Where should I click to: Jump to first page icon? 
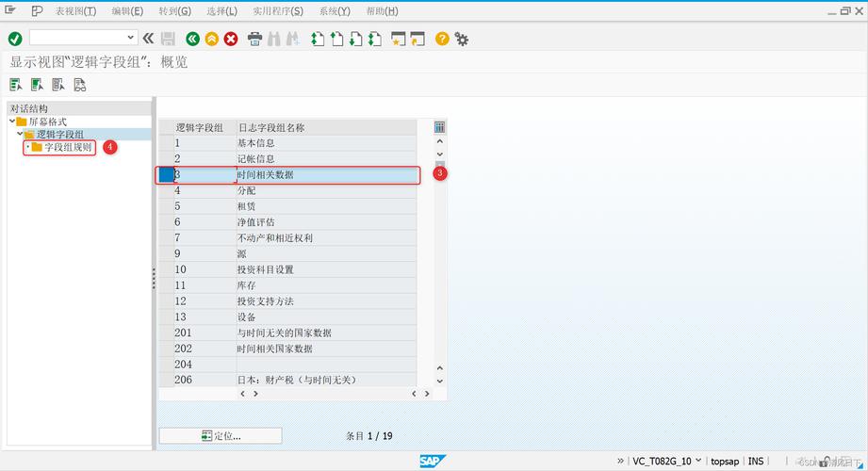[x=318, y=39]
